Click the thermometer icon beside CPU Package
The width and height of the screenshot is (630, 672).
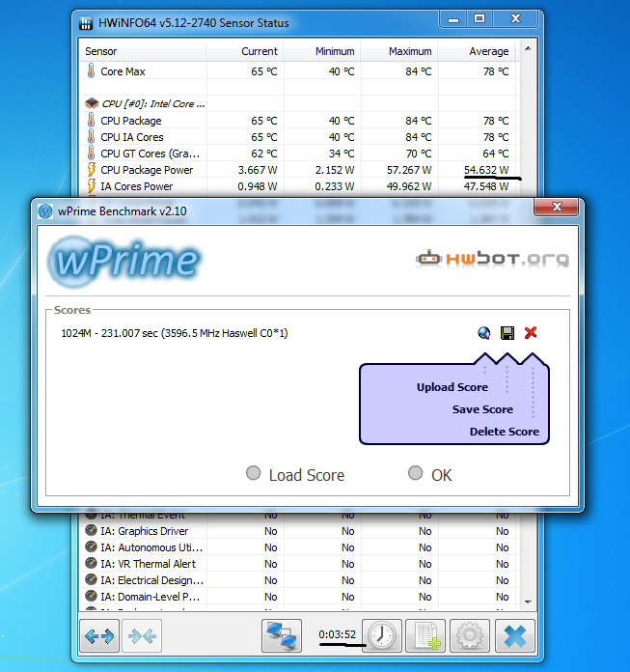click(x=92, y=120)
